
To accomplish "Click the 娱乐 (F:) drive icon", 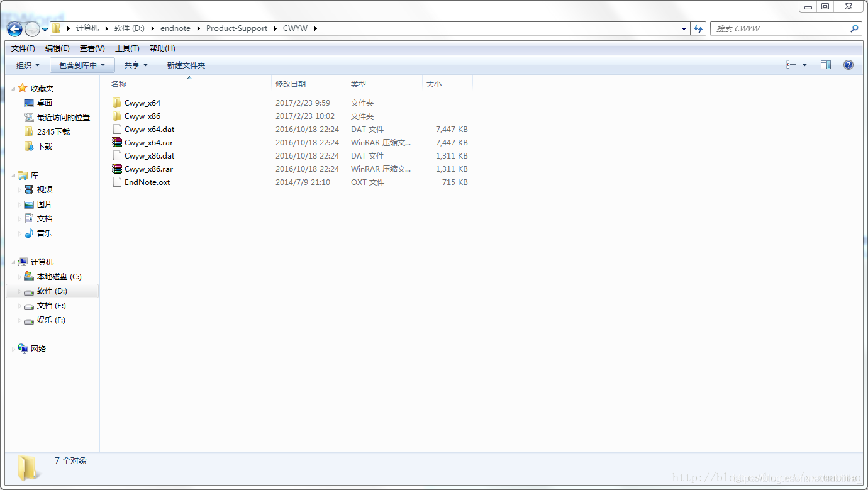I will coord(29,320).
